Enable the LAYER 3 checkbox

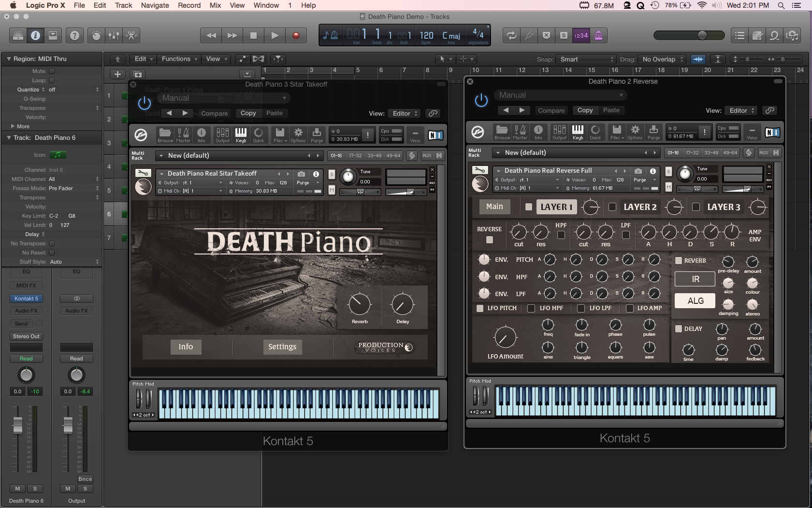point(696,207)
